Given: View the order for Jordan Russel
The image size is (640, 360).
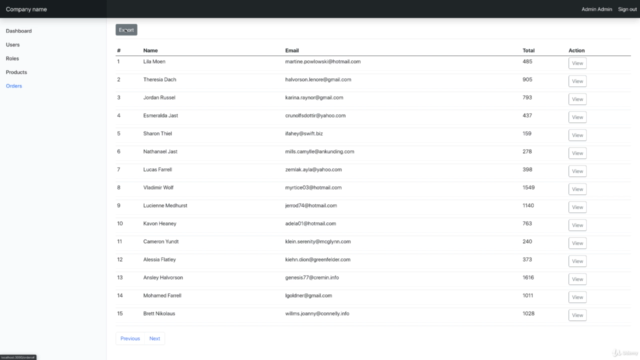Looking at the screenshot, I should click(577, 99).
